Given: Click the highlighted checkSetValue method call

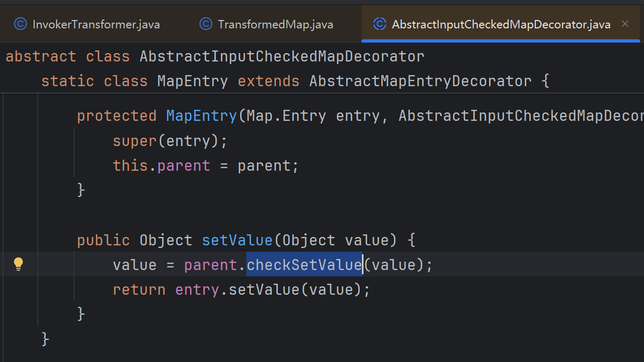Looking at the screenshot, I should [x=304, y=265].
